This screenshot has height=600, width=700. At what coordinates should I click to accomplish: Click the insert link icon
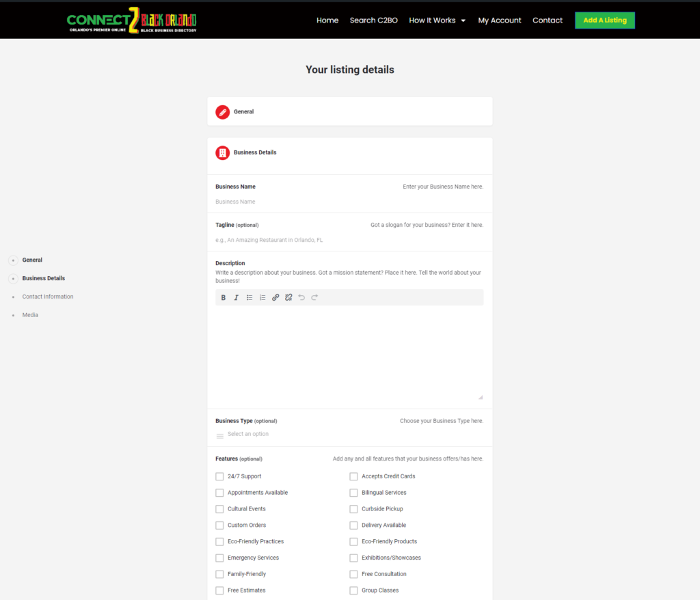275,297
